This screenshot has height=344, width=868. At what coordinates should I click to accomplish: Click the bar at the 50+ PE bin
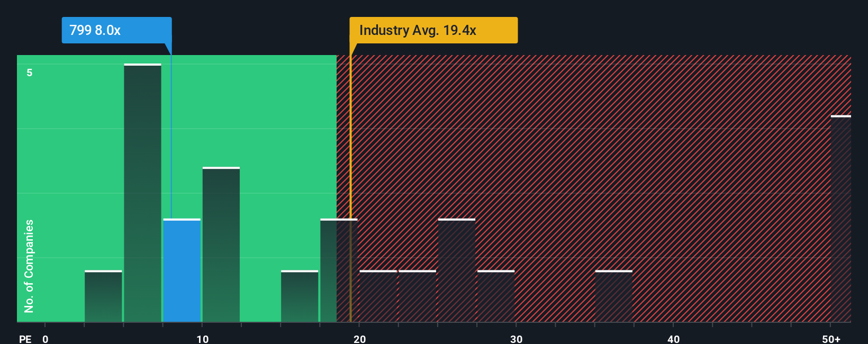point(841,219)
